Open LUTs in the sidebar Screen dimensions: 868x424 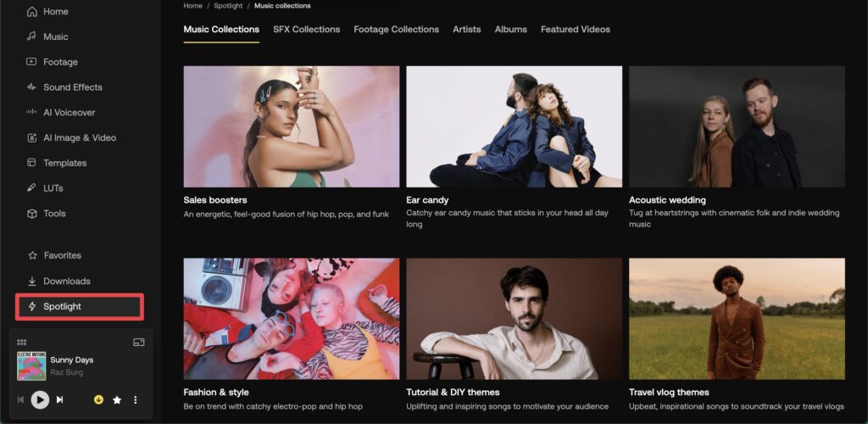point(45,188)
